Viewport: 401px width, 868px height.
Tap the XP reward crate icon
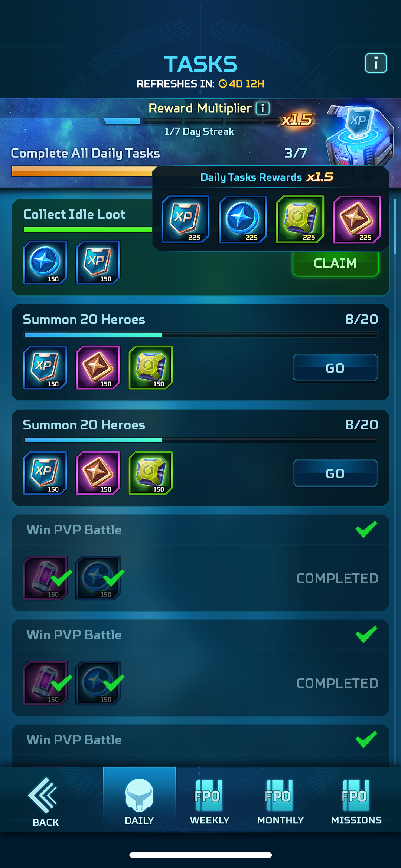point(359,135)
